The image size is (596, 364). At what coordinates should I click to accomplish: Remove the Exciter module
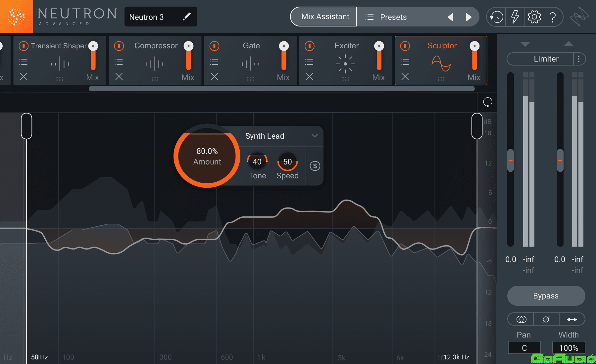[x=310, y=76]
